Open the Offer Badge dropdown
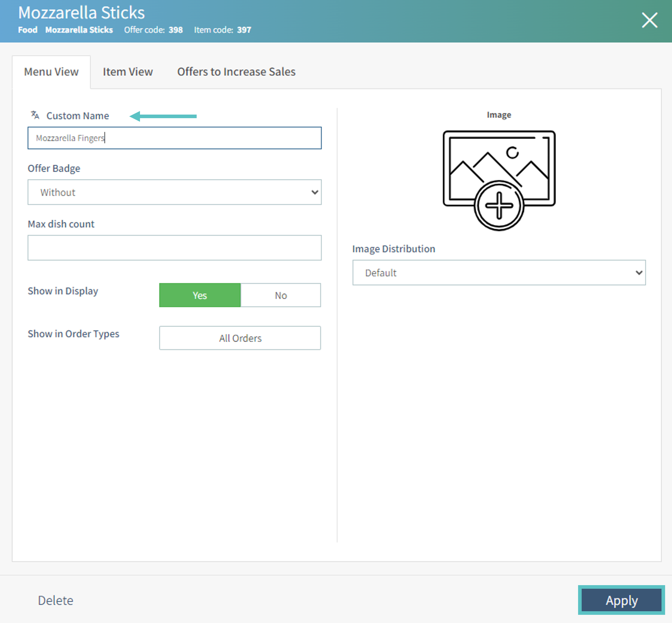 (174, 192)
